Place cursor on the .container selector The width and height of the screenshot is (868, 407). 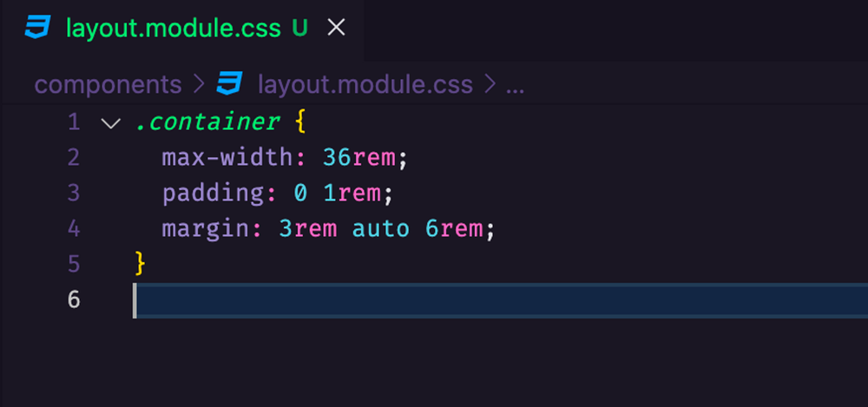207,122
